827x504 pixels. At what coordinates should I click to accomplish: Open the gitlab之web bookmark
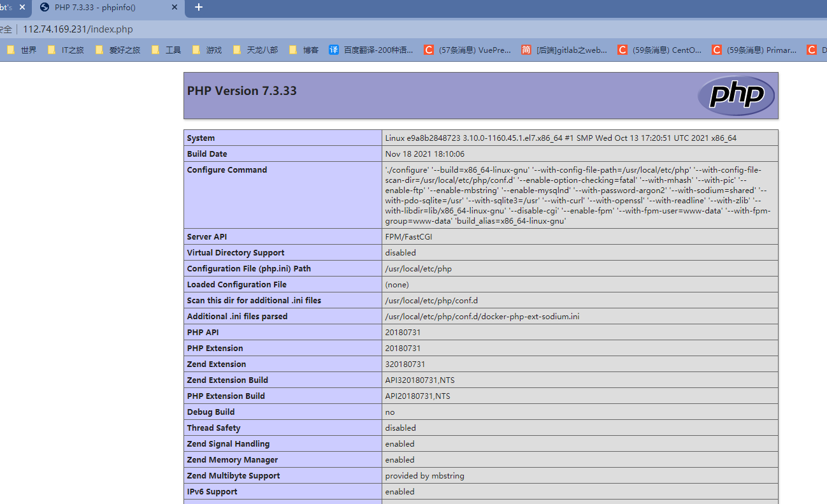[565, 50]
